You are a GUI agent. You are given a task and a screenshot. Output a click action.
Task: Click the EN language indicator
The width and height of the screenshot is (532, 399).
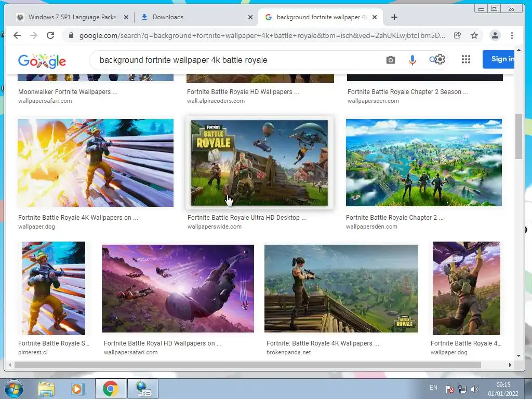(x=433, y=388)
